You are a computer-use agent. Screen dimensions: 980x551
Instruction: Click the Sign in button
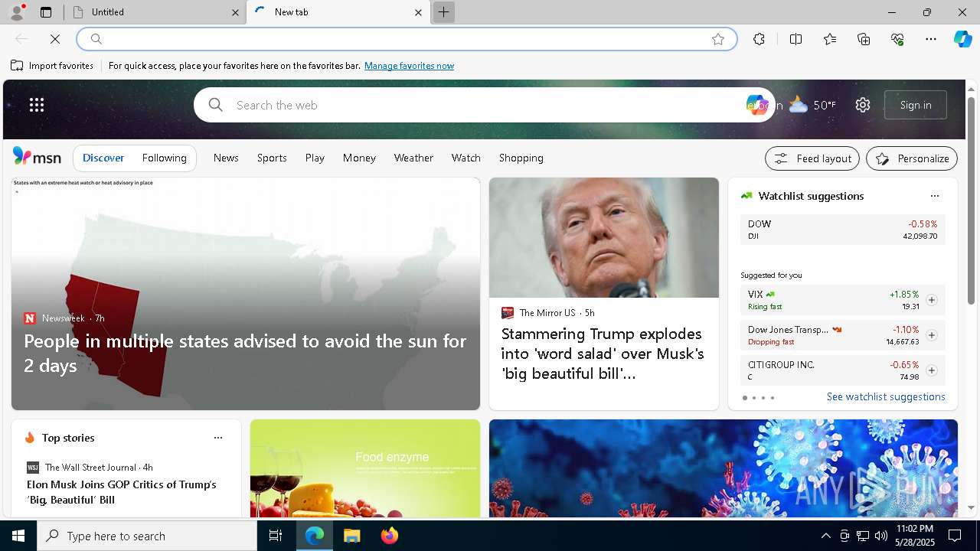pos(916,105)
